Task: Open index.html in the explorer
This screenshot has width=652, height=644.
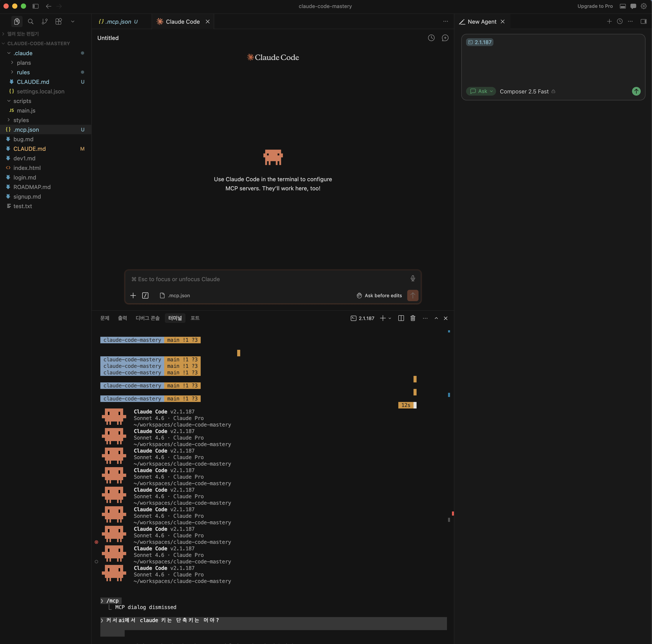Action: pos(46,168)
